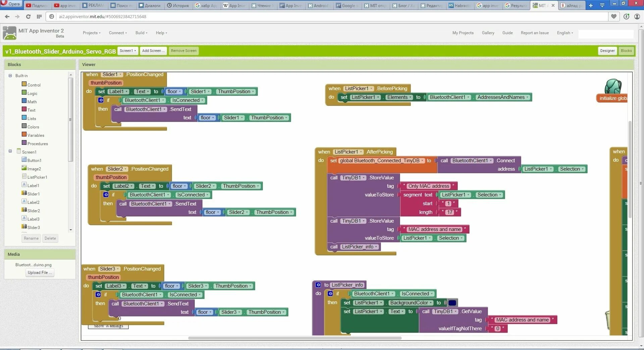Switch to the История browser tab
644x350 pixels.
point(178,5)
